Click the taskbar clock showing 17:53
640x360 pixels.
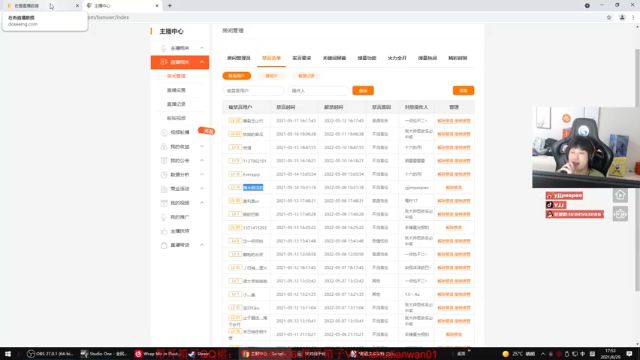pyautogui.click(x=611, y=354)
